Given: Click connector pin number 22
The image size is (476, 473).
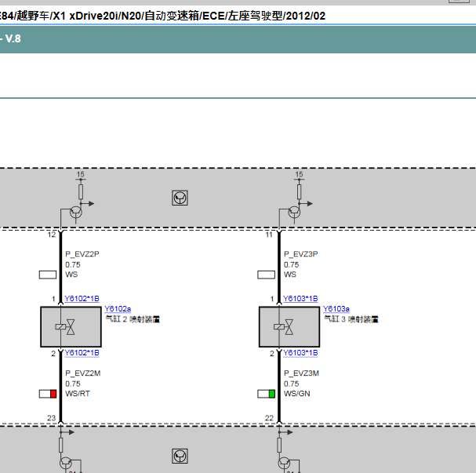Looking at the screenshot, I should click(269, 418).
